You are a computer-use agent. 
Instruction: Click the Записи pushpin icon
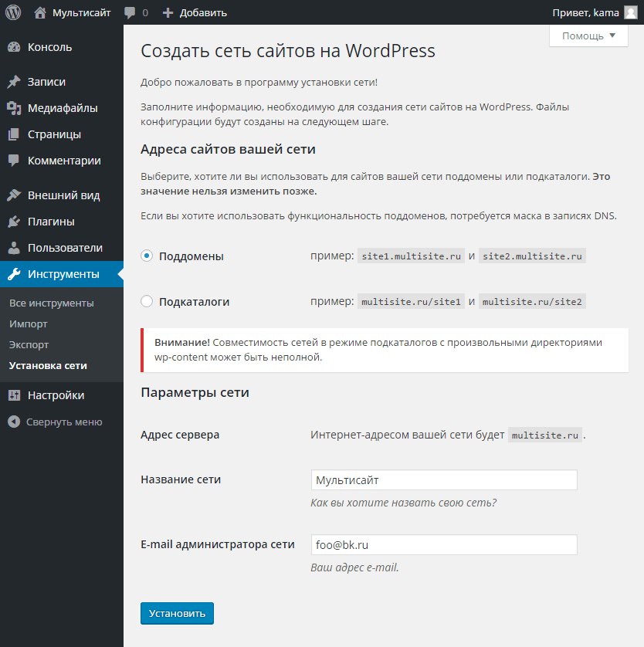point(14,82)
